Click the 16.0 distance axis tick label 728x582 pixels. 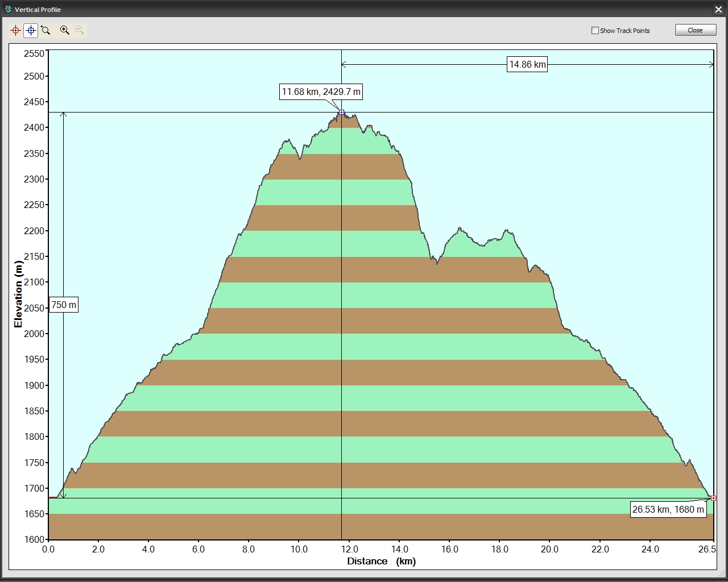click(449, 549)
